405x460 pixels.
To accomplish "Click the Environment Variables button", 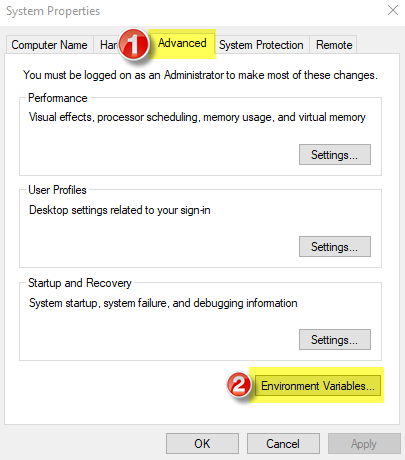I will tap(318, 386).
